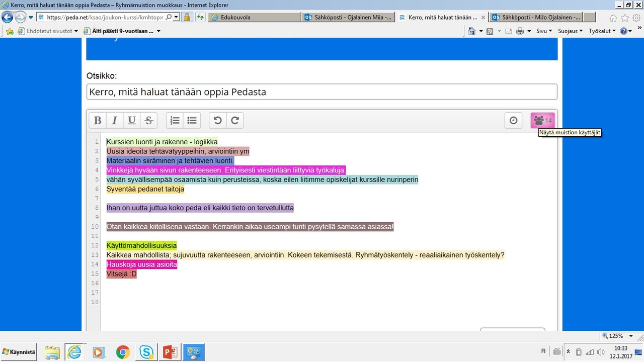The width and height of the screenshot is (644, 362).
Task: Open the Suojaus dropdown menu
Action: click(x=570, y=31)
